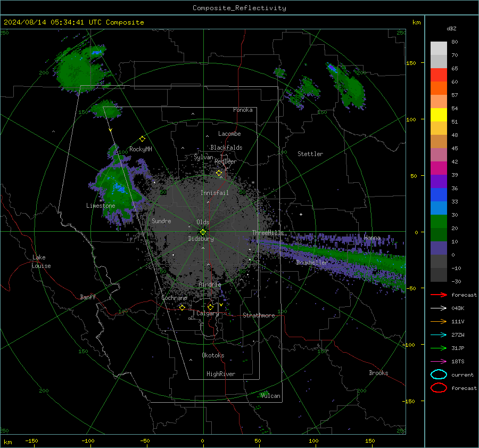This screenshot has height=448, width=479.
Task: Click the cyan current ellipse icon
Action: (x=439, y=374)
